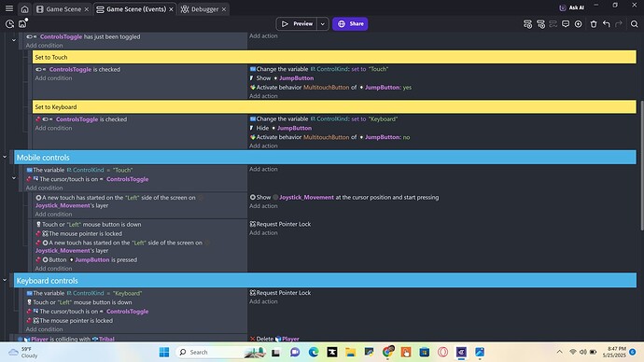This screenshot has height=362, width=644.
Task: Select the Set to Keyboard comment
Action: (334, 106)
